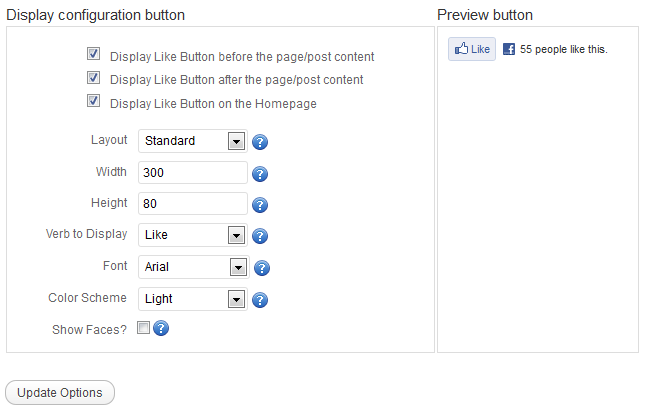Select the Height input containing 80
This screenshot has width=645, height=411.
click(193, 203)
